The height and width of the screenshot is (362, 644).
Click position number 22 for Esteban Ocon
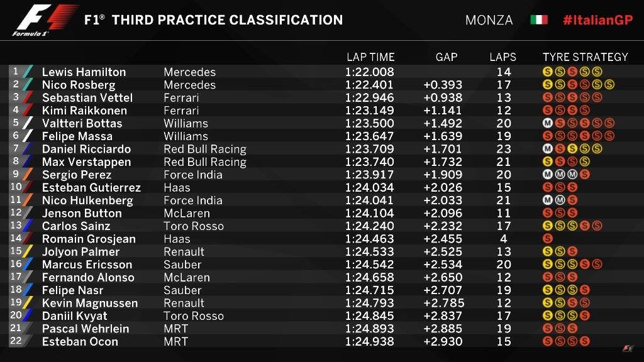click(15, 341)
